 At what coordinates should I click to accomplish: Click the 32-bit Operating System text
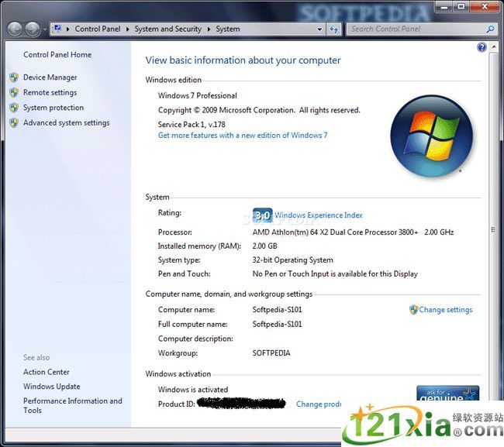pyautogui.click(x=292, y=260)
